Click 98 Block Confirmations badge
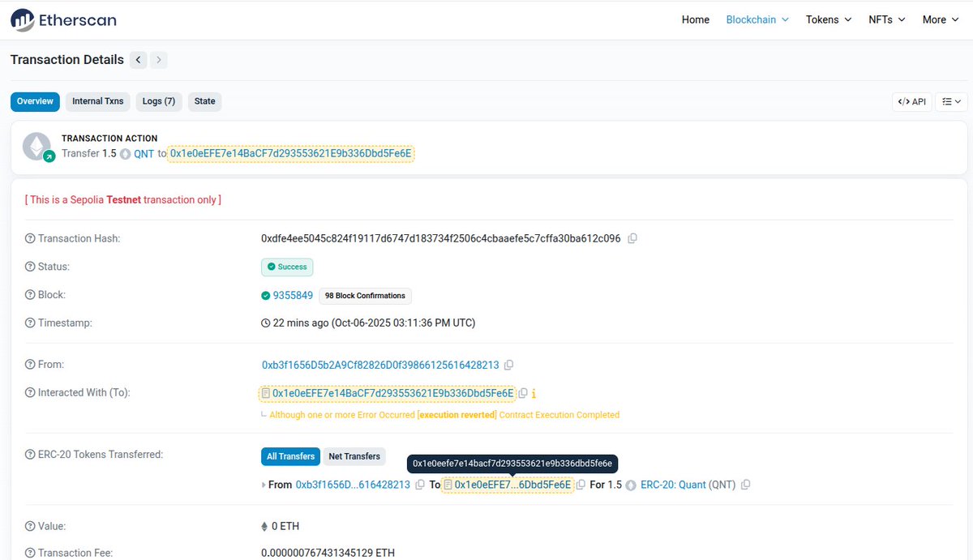This screenshot has height=560, width=973. (x=365, y=296)
